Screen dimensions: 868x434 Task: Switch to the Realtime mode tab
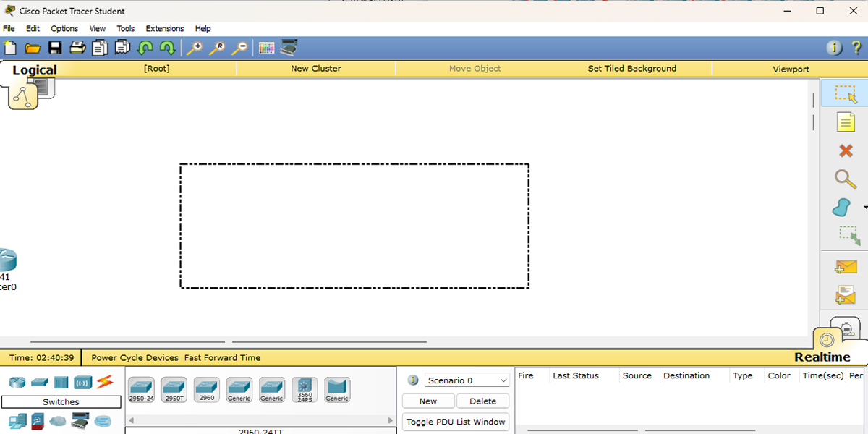(822, 357)
